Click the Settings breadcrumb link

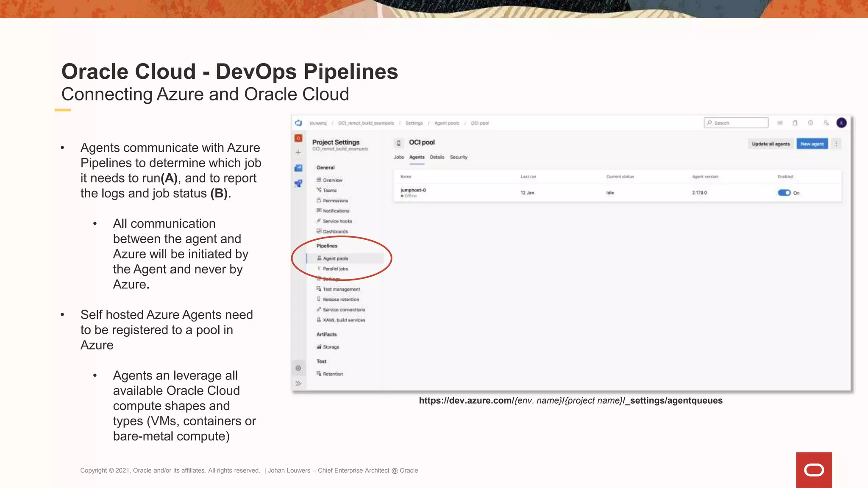[x=414, y=123]
